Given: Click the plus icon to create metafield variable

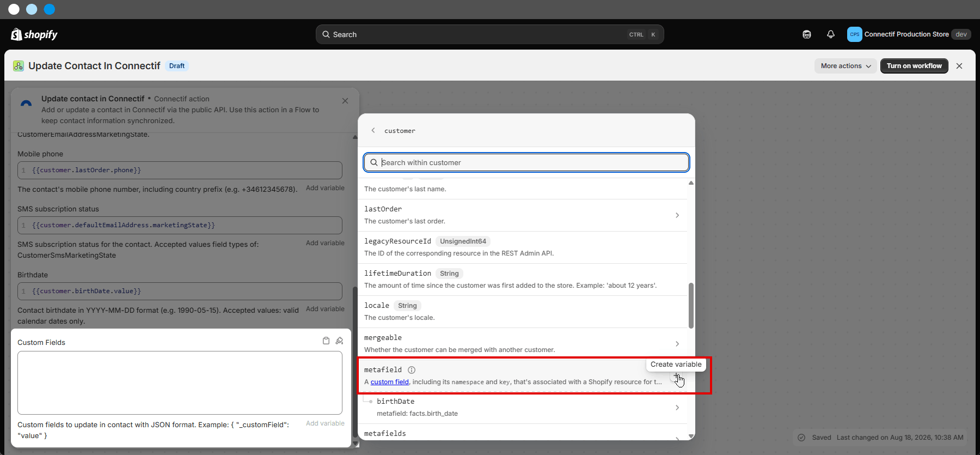Looking at the screenshot, I should pos(676,377).
